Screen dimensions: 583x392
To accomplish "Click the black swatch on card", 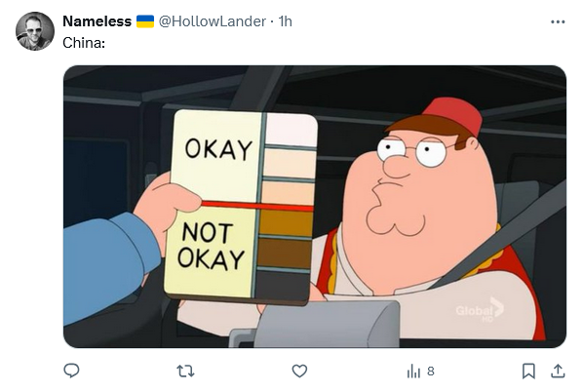I will click(x=283, y=285).
